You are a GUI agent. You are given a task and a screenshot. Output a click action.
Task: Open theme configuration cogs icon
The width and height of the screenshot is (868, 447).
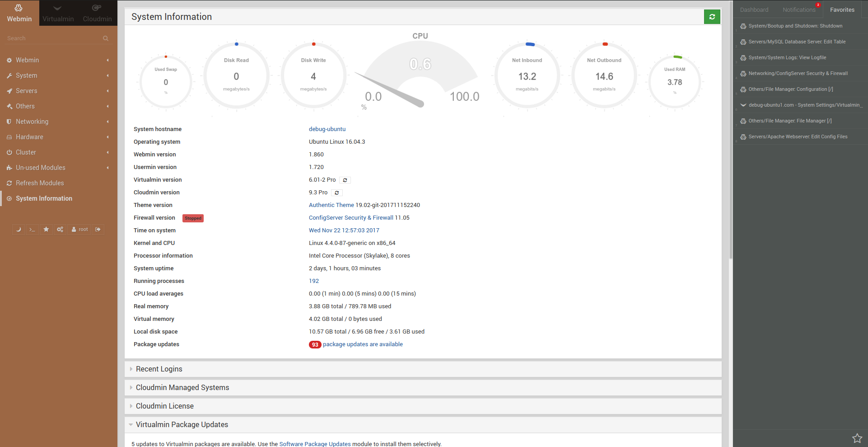pyautogui.click(x=60, y=230)
